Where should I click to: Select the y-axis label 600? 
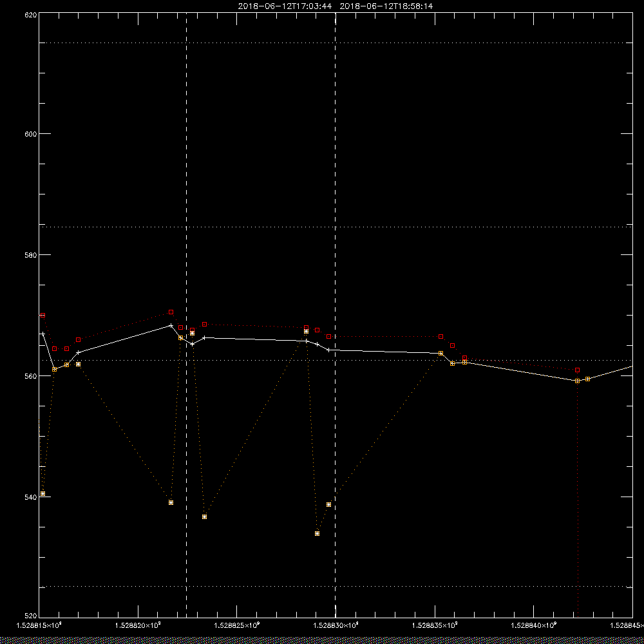(x=31, y=134)
